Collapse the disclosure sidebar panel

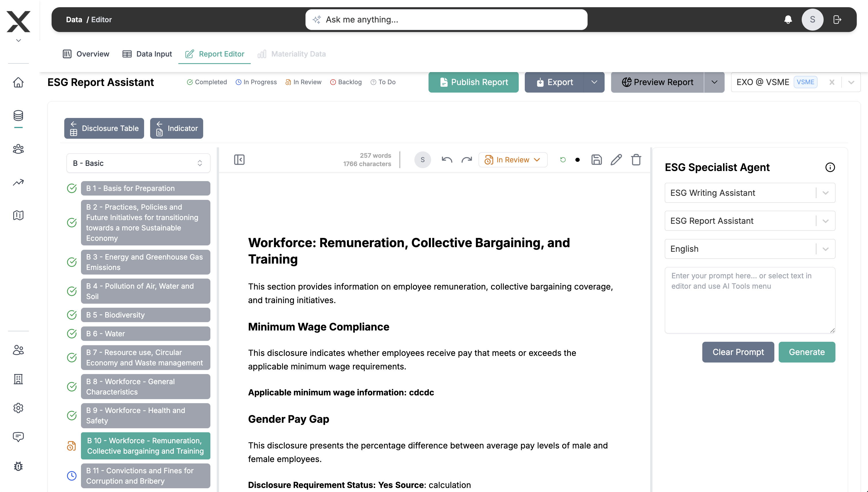[x=239, y=160]
